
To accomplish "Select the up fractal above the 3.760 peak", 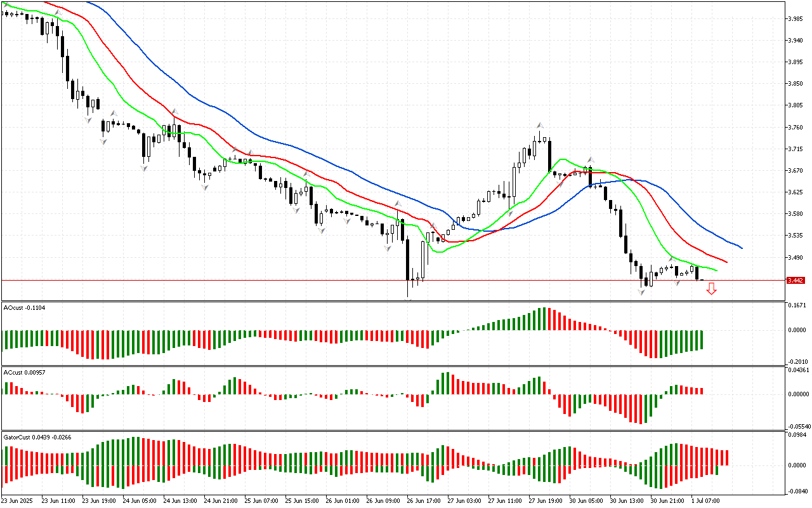I will 540,124.
